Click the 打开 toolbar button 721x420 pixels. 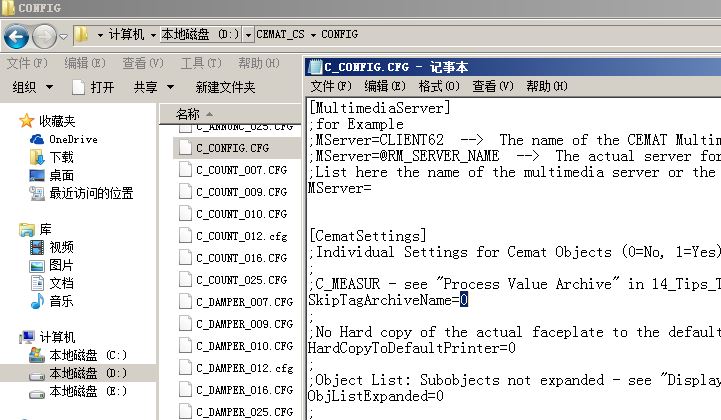pos(93,87)
